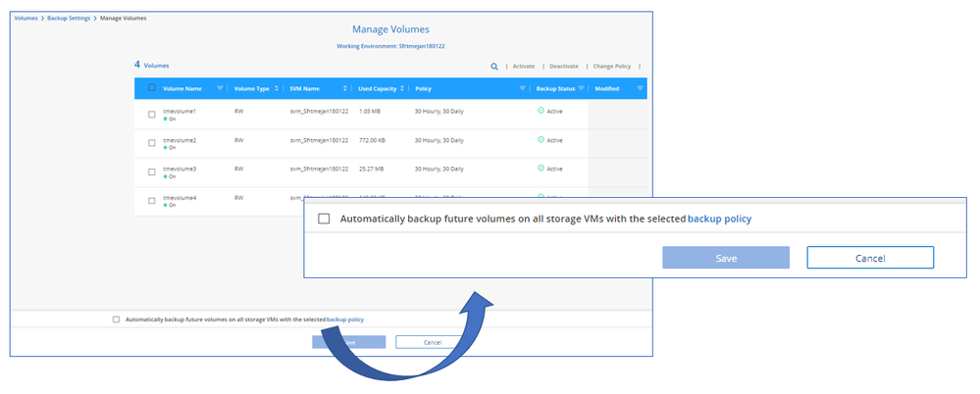
Task: Click Cancel button in zoomed callout
Action: coord(869,258)
